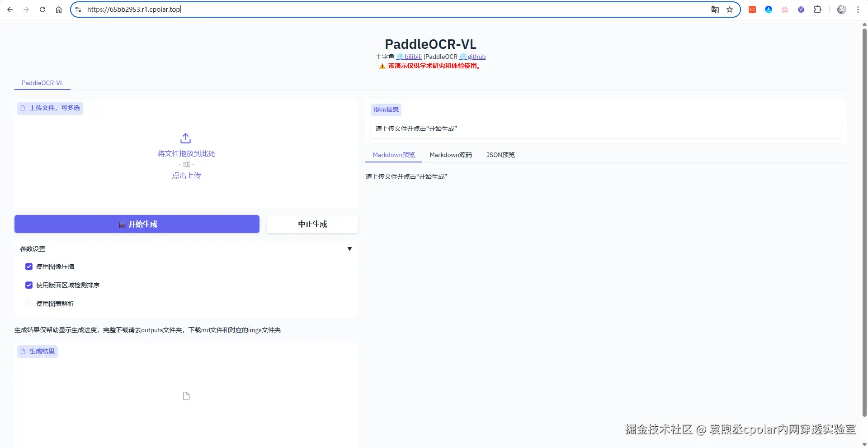Click the 将文件拖放到此处 drop text
This screenshot has height=448, width=868.
coord(186,154)
